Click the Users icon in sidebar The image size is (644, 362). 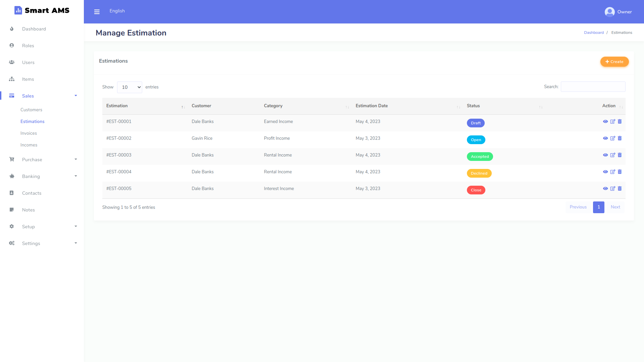pyautogui.click(x=12, y=62)
